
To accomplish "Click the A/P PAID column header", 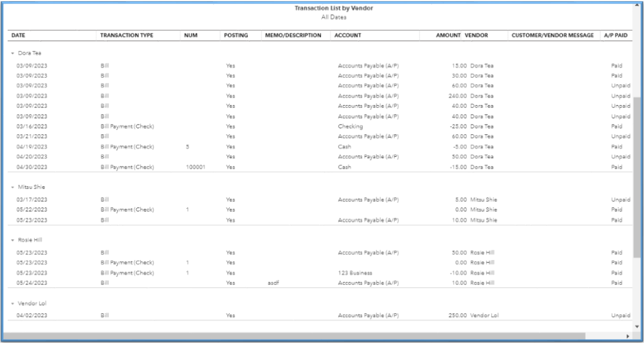I will pos(615,35).
